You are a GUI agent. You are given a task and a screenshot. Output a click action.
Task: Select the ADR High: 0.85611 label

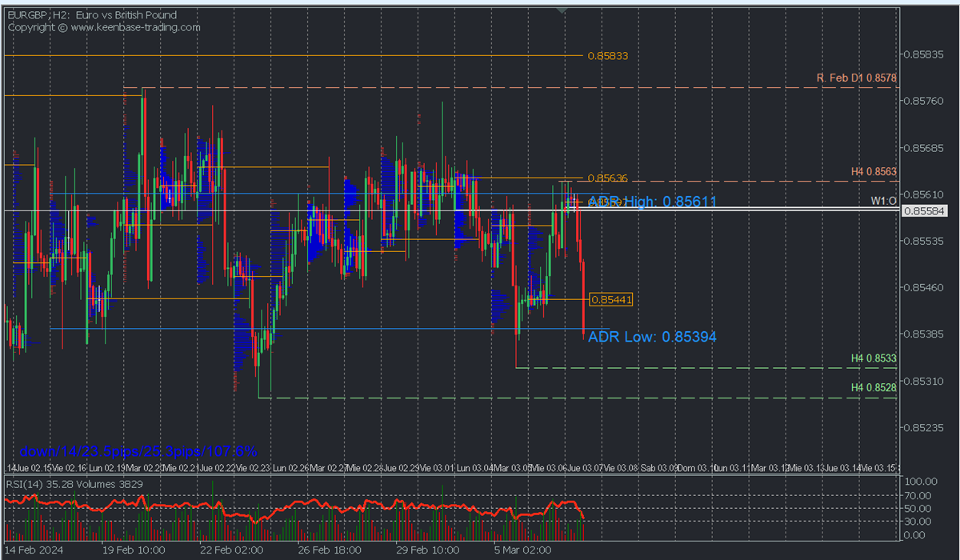(x=652, y=202)
